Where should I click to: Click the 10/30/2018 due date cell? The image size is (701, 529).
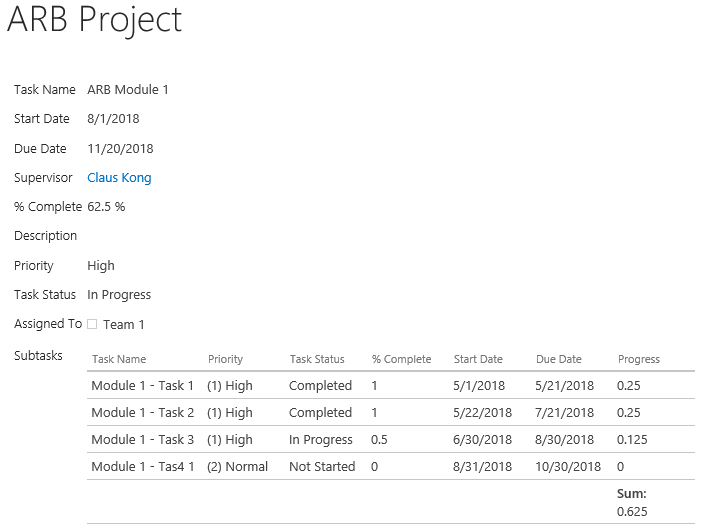568,466
